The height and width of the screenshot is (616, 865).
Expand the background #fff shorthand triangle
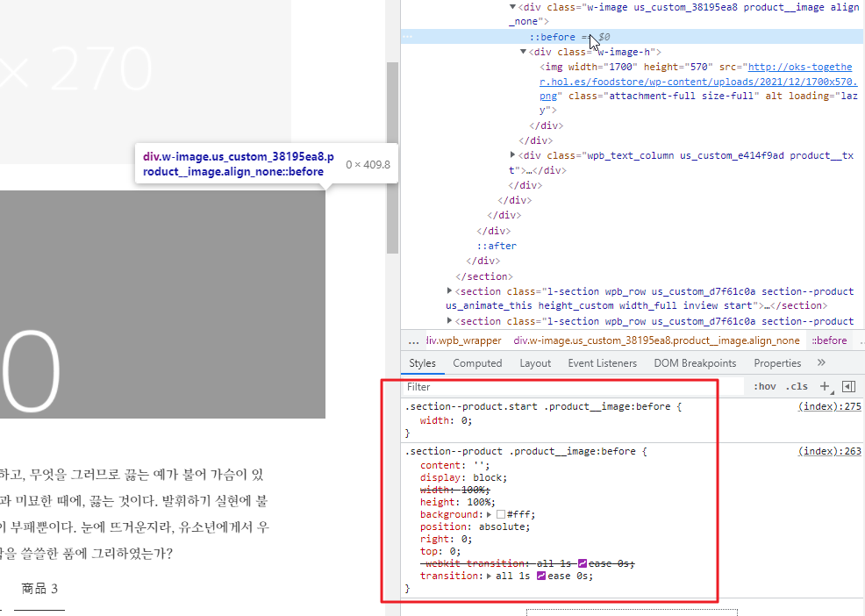point(489,514)
